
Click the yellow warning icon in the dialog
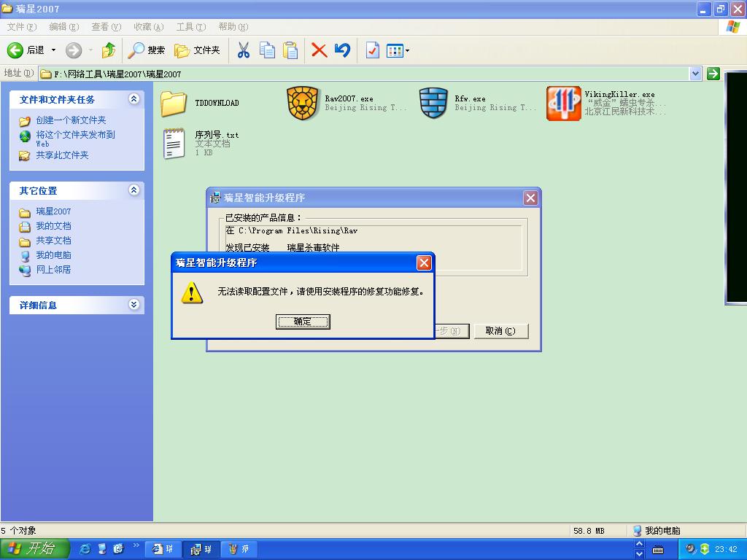pos(192,292)
